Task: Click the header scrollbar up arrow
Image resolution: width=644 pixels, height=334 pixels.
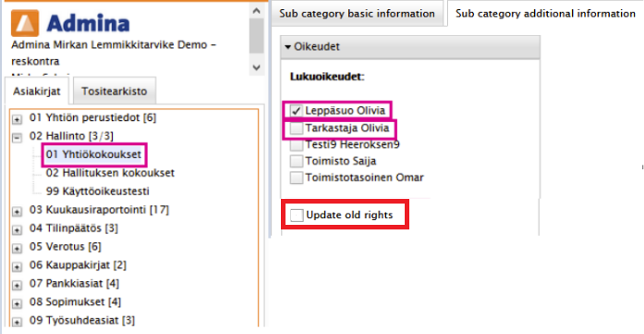Action: coord(257,10)
